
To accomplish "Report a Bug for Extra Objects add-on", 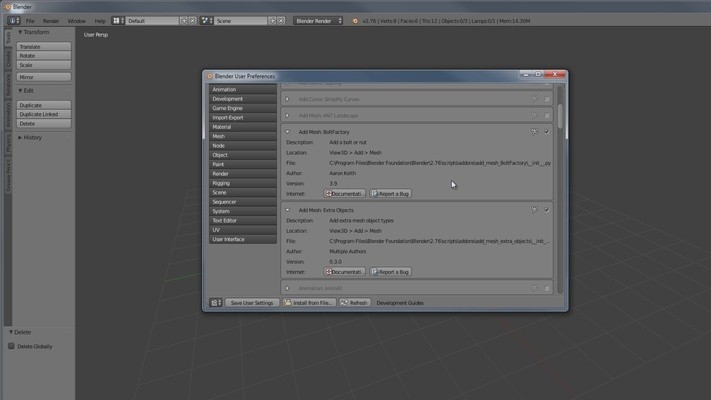I will point(390,272).
